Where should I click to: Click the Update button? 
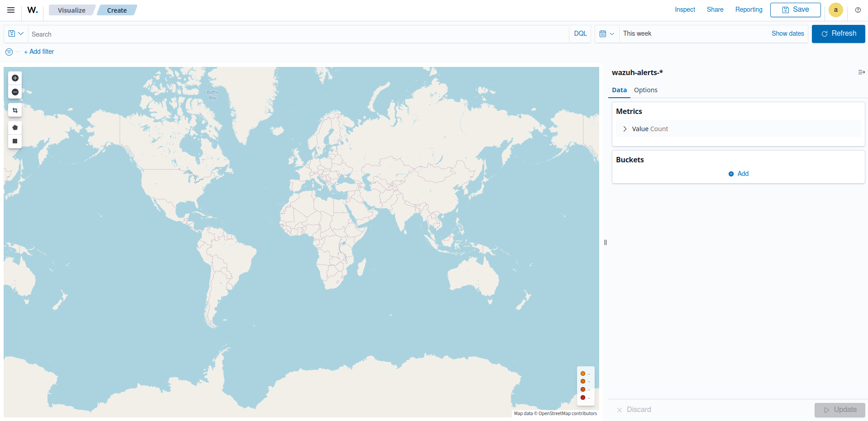tap(839, 410)
